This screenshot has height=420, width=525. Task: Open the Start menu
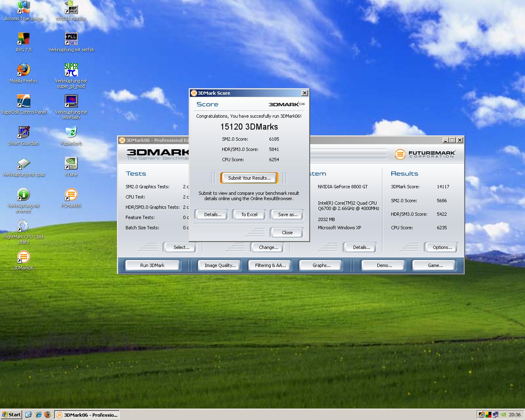11,415
